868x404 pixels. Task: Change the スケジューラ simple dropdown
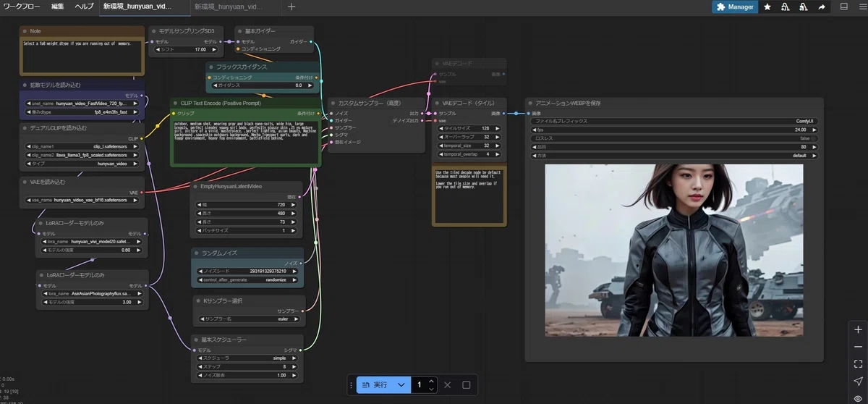click(x=246, y=358)
